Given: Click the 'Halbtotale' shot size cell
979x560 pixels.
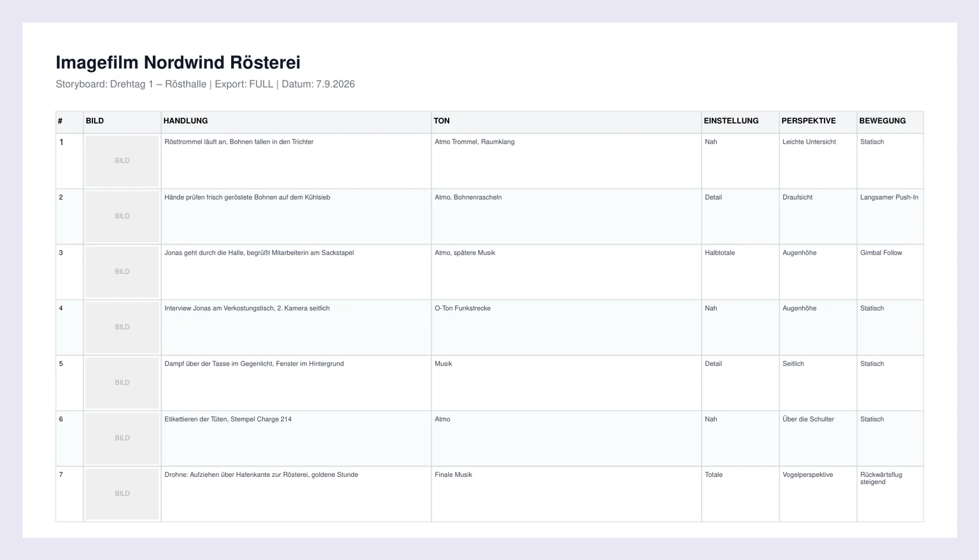Looking at the screenshot, I should 740,272.
